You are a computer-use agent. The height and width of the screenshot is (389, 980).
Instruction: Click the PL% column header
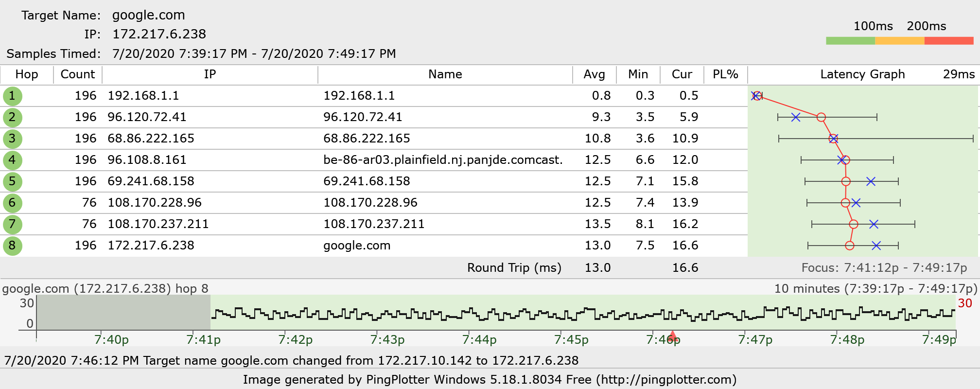tap(726, 74)
